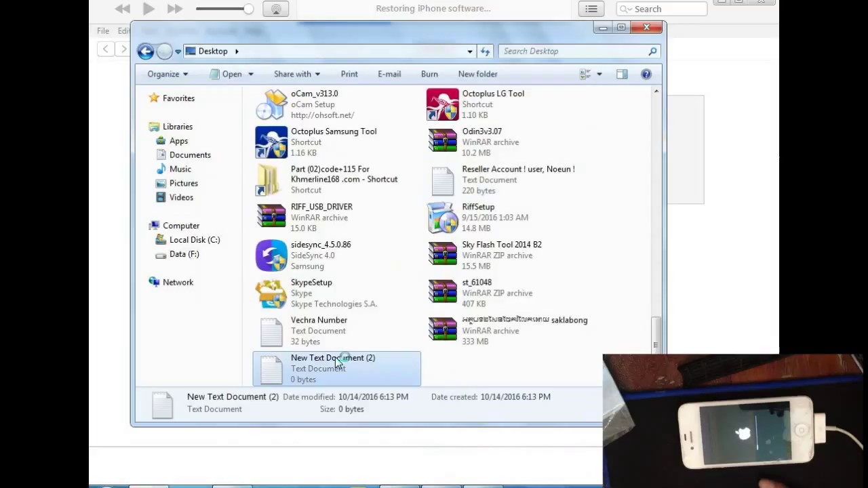Select Favorites in the navigation pane
Viewport: 868px width, 488px height.
pos(178,98)
